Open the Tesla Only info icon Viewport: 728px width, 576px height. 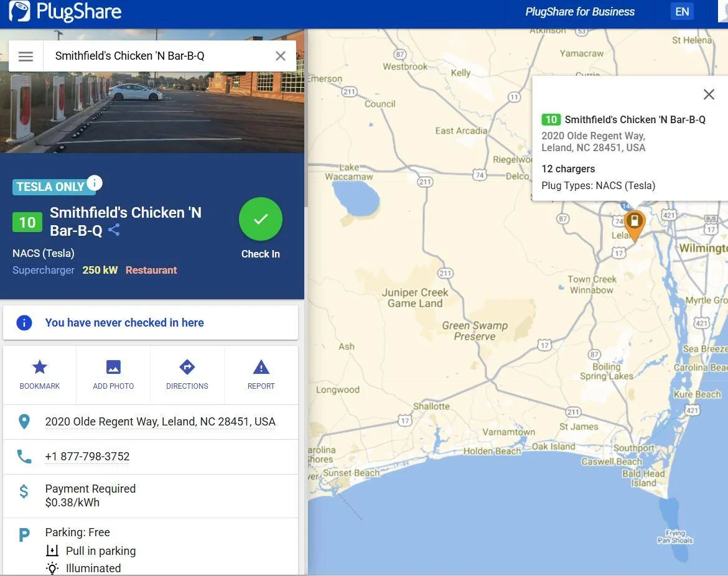click(x=94, y=183)
